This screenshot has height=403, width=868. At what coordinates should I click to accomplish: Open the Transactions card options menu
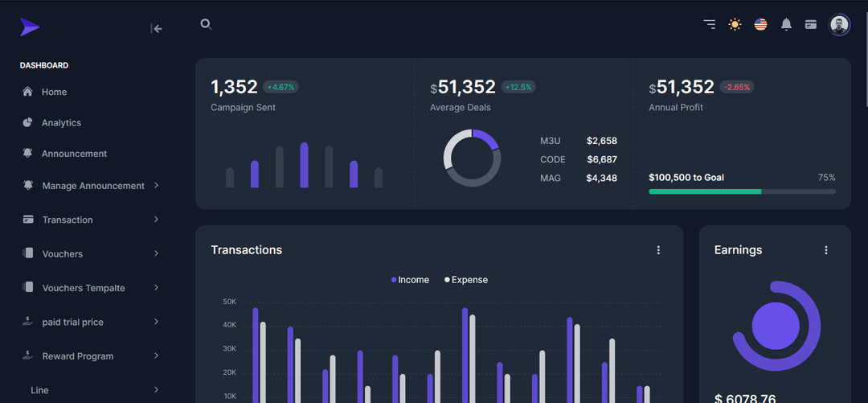658,250
